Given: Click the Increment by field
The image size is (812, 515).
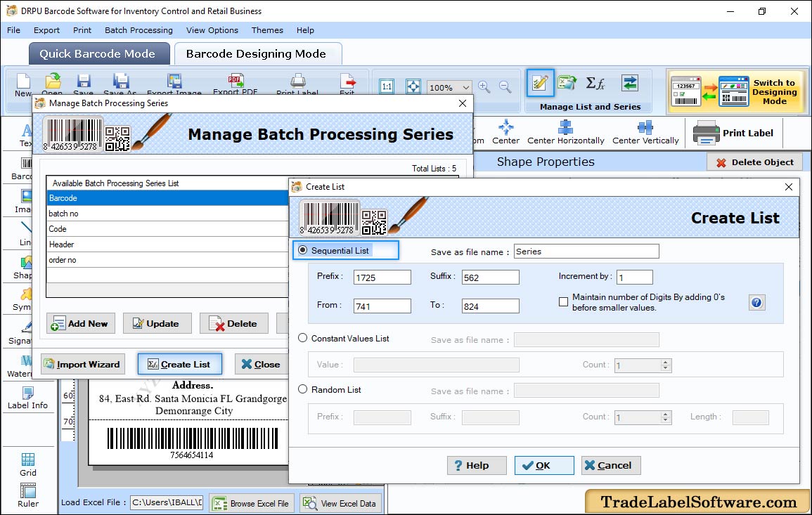Looking at the screenshot, I should [634, 278].
